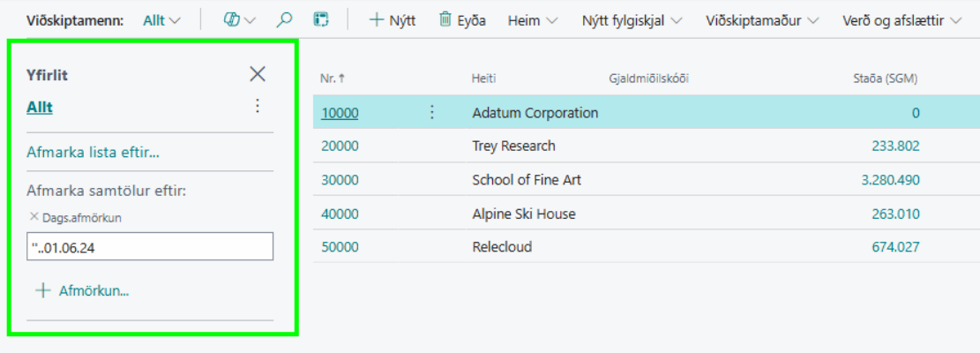Click the Copilot icon in the toolbar
The height and width of the screenshot is (353, 980).
pos(232,19)
